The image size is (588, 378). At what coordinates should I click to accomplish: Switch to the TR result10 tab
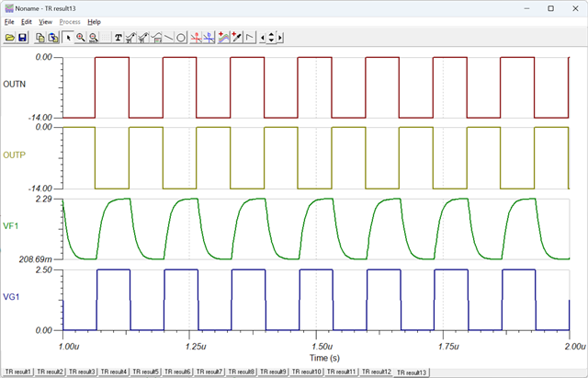tap(306, 372)
